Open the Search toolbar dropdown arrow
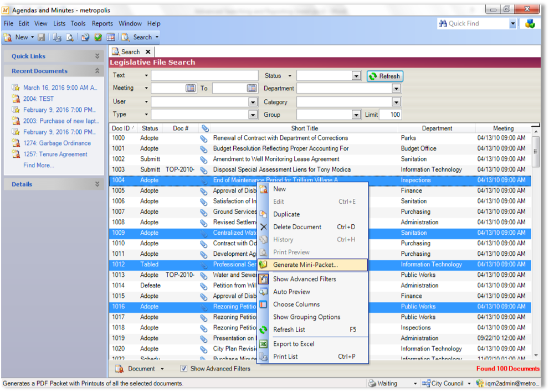The width and height of the screenshot is (549, 392). click(x=157, y=37)
